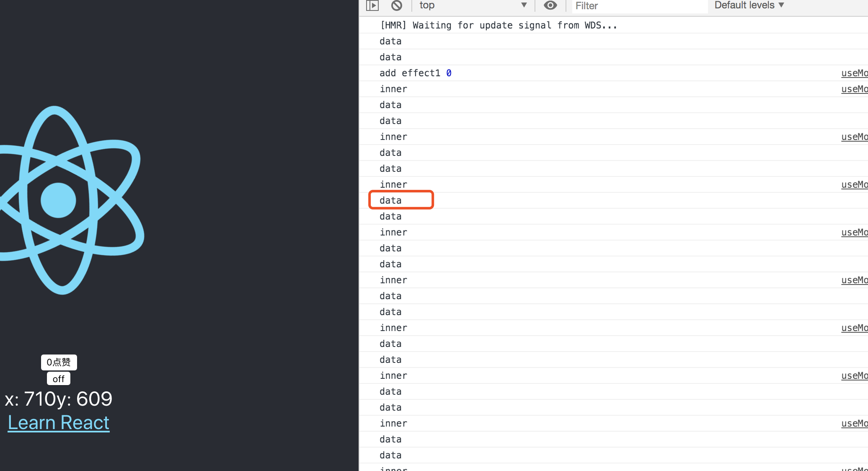Viewport: 868px width, 471px height.
Task: Open the Learn React link
Action: (59, 423)
